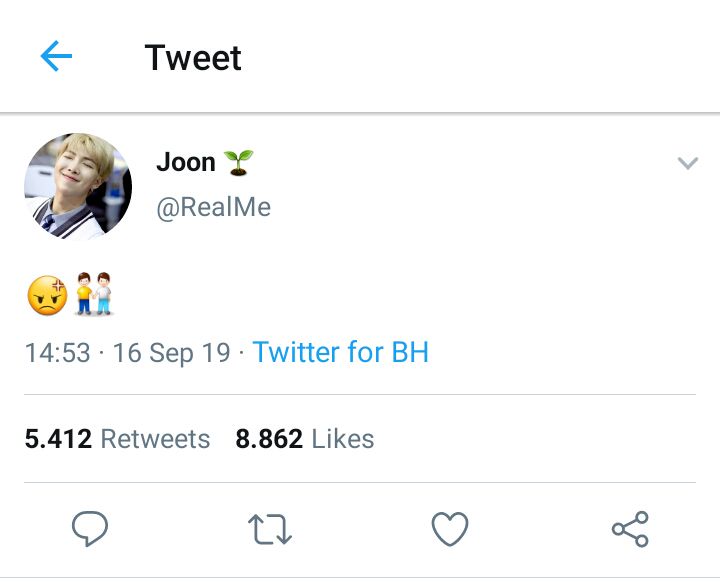Select the angry face emoji

[47, 295]
